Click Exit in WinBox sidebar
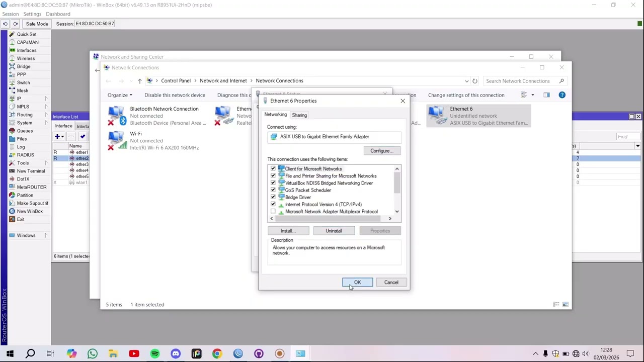This screenshot has height=362, width=644. (20, 219)
